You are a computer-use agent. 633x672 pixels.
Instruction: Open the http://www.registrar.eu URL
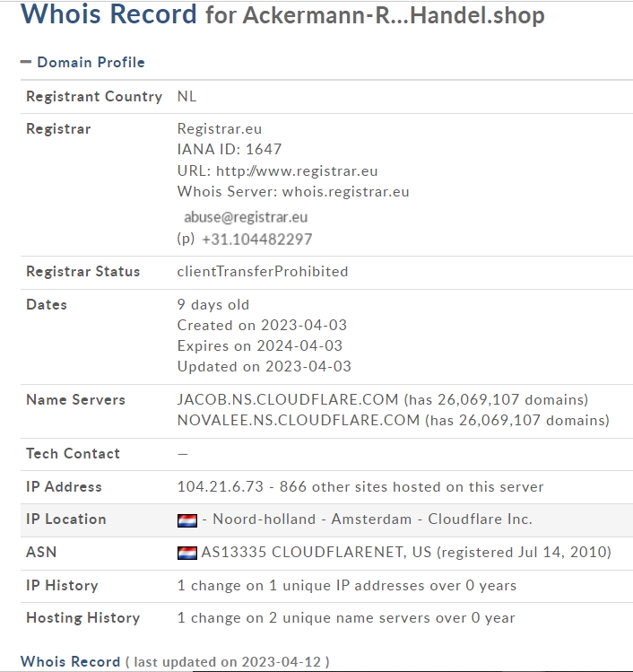297,171
